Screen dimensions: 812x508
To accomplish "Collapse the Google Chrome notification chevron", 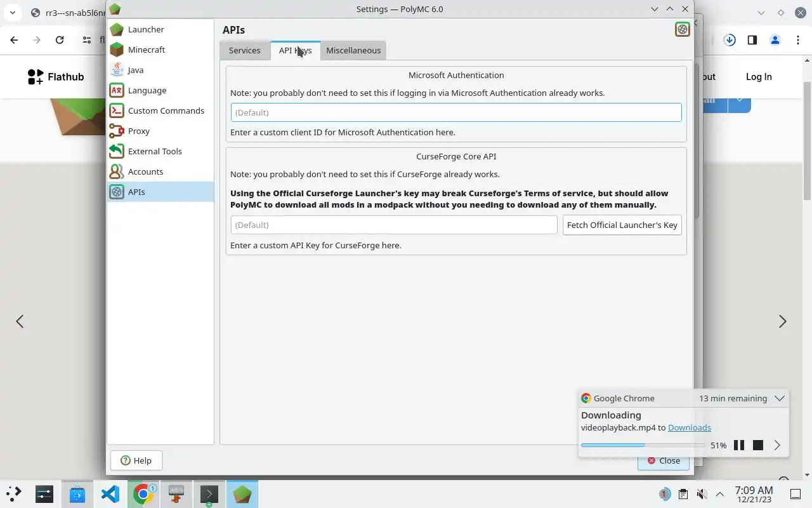I will [x=780, y=398].
